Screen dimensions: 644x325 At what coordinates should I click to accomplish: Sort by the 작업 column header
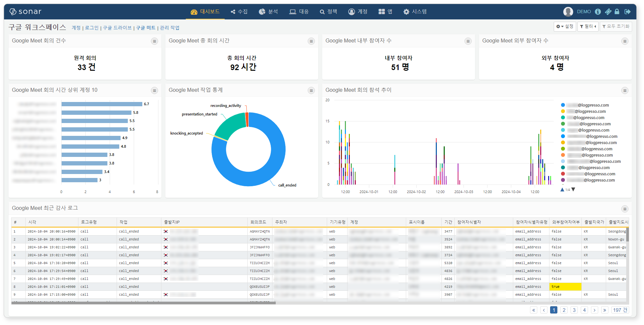click(x=139, y=222)
